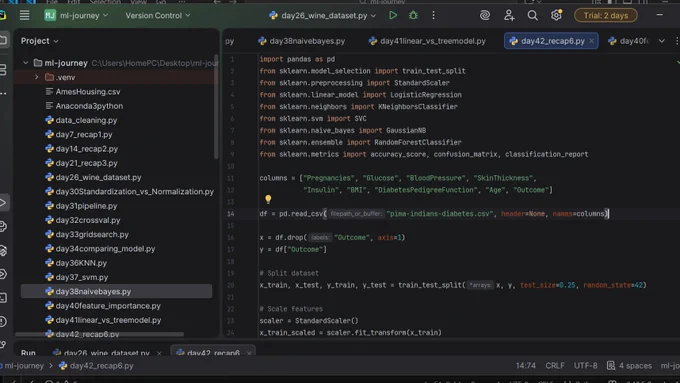Open day33gridsearch.py in project tree

[x=87, y=234]
